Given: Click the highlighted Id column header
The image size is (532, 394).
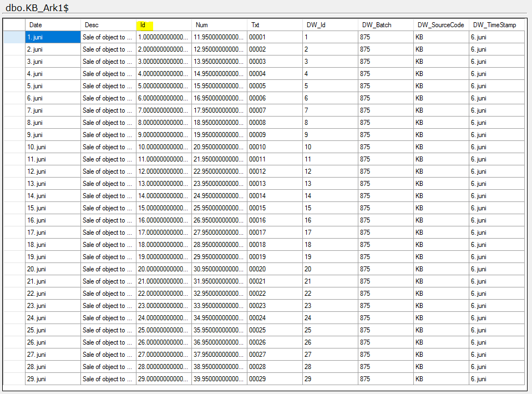Looking at the screenshot, I should point(164,25).
